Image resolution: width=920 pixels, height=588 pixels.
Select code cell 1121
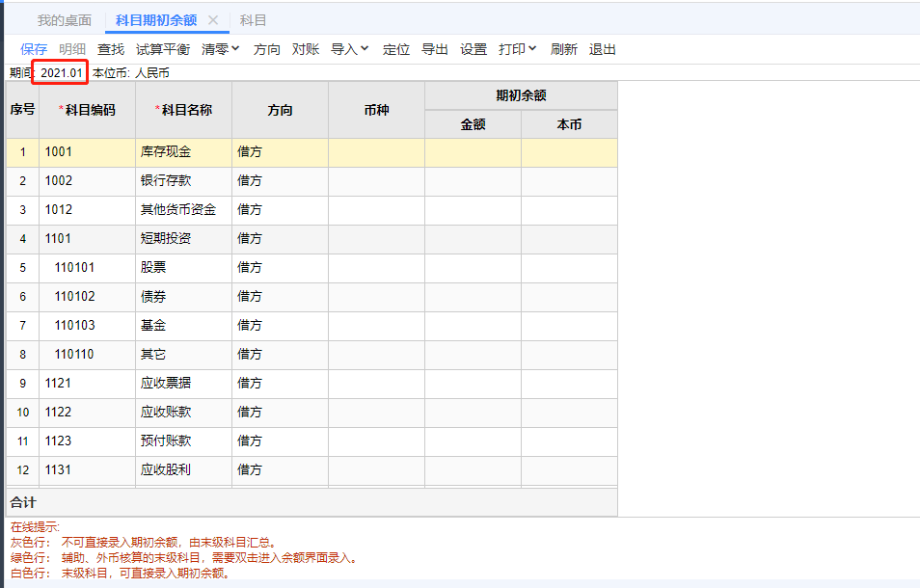[x=88, y=384]
